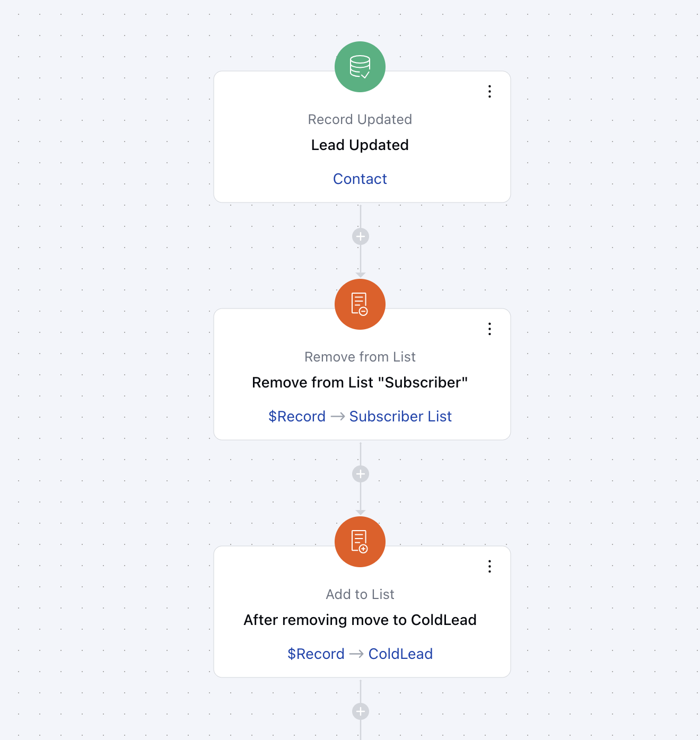Image resolution: width=700 pixels, height=740 pixels.
Task: Click the Remove from List type label
Action: [x=360, y=357]
